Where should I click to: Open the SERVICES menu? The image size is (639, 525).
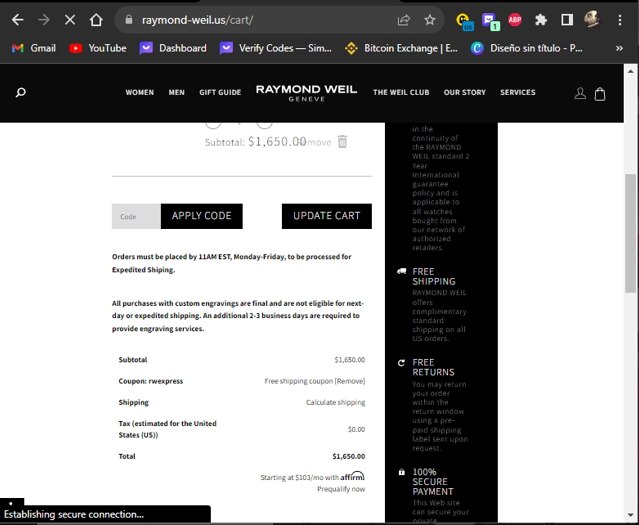[518, 93]
